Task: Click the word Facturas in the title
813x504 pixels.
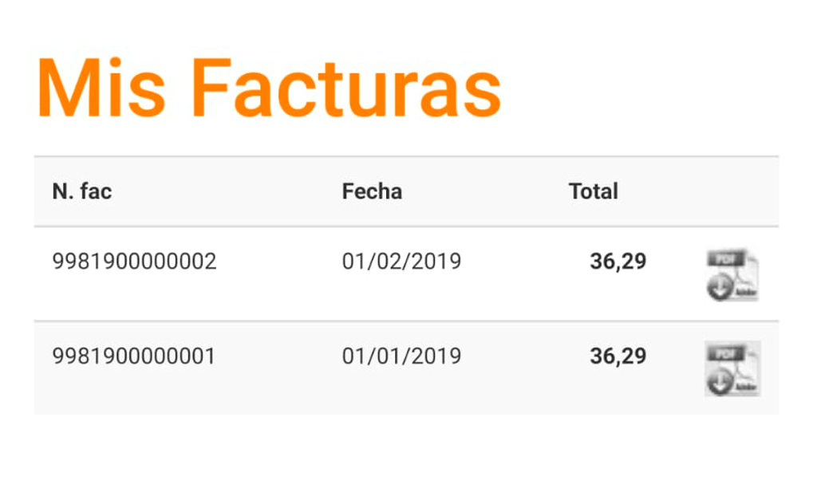Action: tap(346, 89)
